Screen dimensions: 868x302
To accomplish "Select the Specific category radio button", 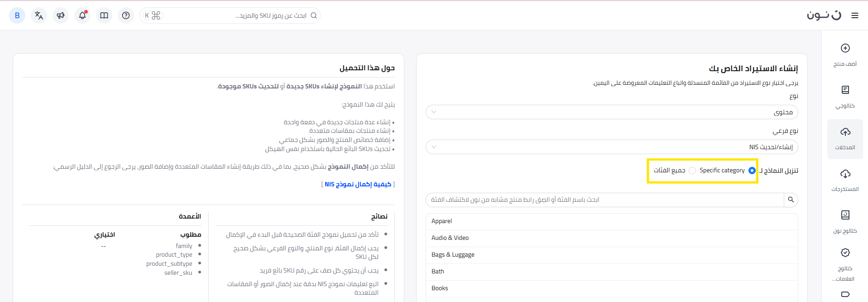I will [752, 170].
